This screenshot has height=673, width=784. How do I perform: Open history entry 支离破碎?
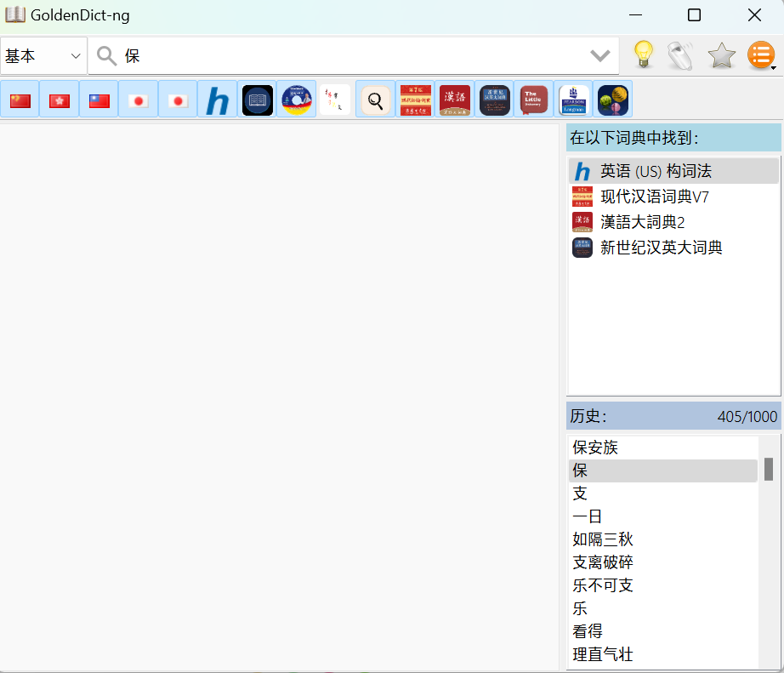[x=663, y=562]
